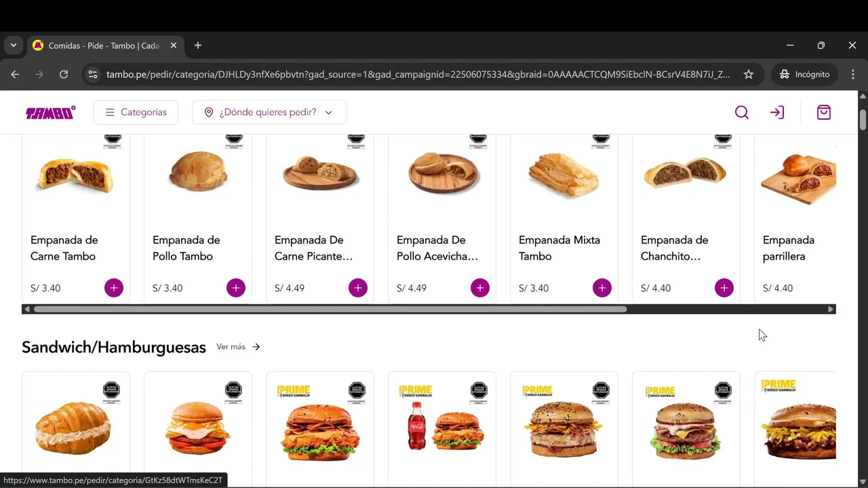Click the horizontal scrollbar right arrow
Screen dimensions: 868x488
tap(831, 309)
